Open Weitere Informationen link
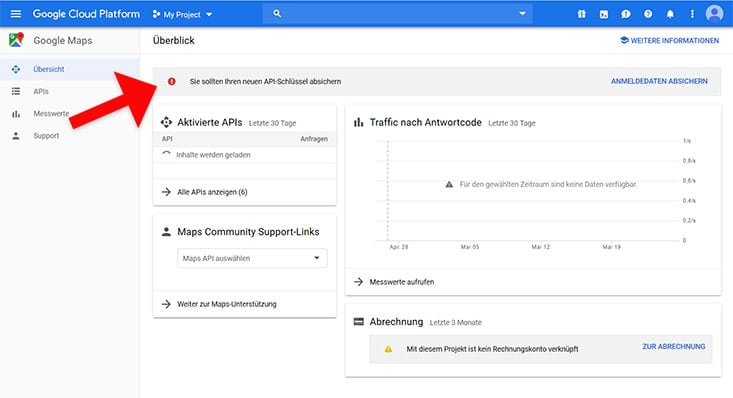The width and height of the screenshot is (733, 398). [x=669, y=41]
